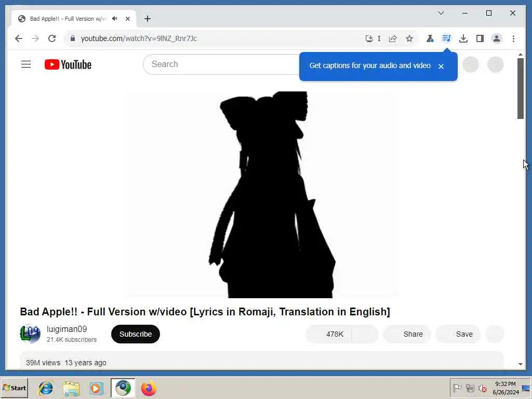Click the muted volume tray icon
Screen dimensions: 532x399
click(482, 388)
